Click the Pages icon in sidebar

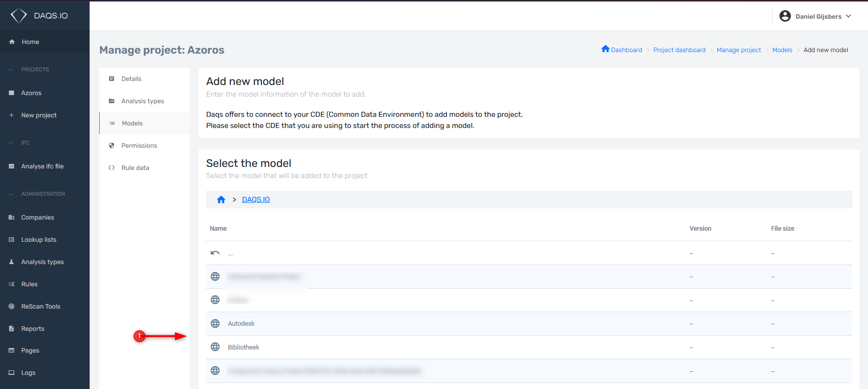coord(12,351)
